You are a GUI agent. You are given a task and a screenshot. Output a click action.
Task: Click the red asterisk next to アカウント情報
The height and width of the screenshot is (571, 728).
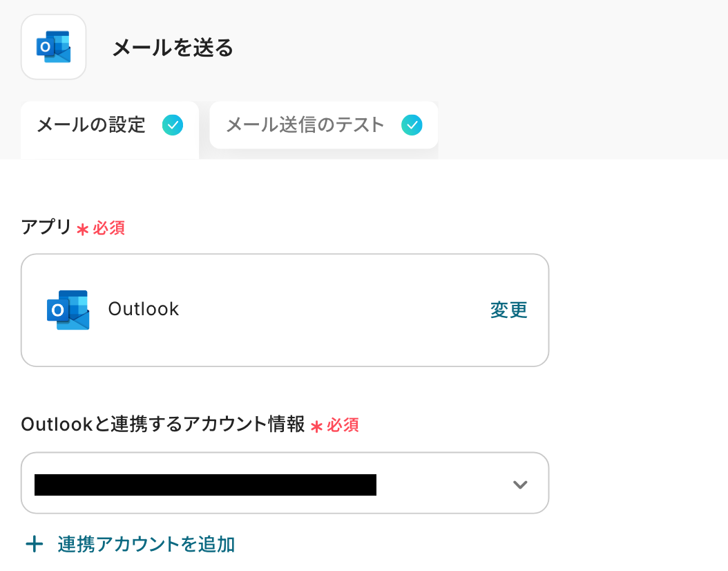tap(317, 427)
